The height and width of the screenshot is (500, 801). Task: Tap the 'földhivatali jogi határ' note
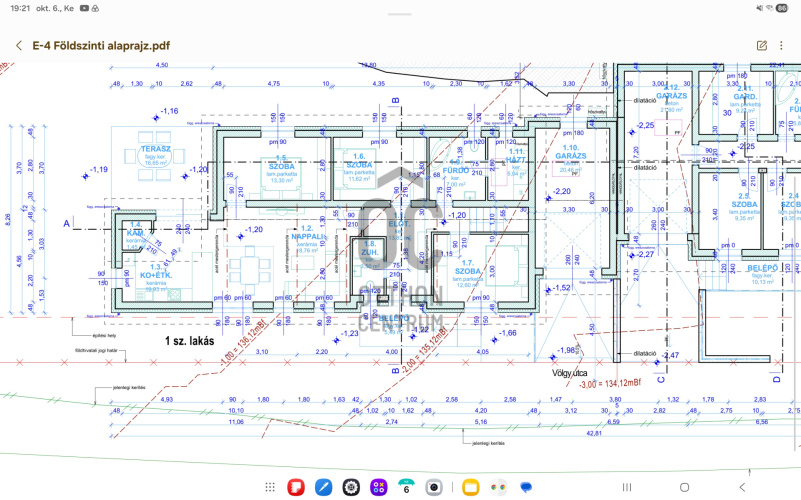(96, 351)
